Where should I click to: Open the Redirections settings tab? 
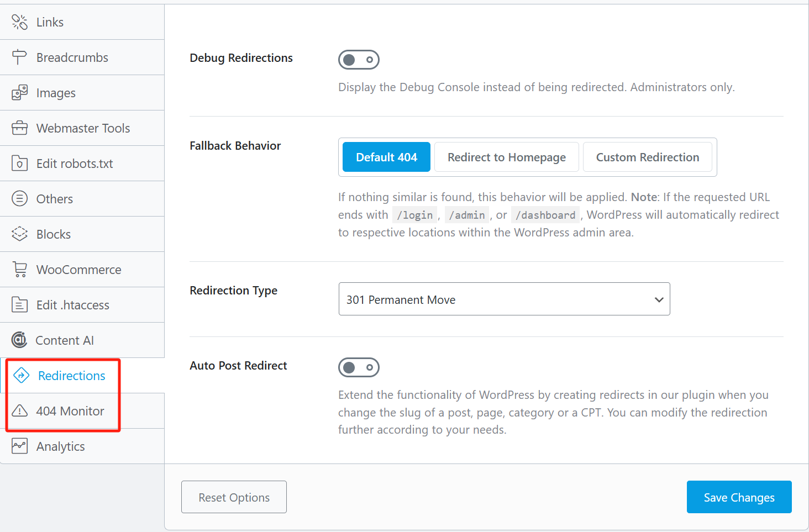pos(71,376)
